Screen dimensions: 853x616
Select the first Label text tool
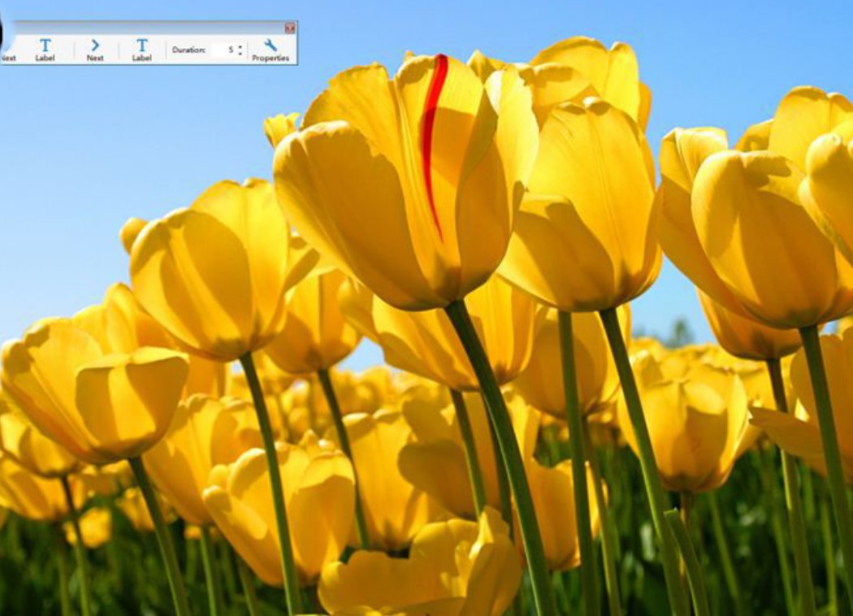45,47
